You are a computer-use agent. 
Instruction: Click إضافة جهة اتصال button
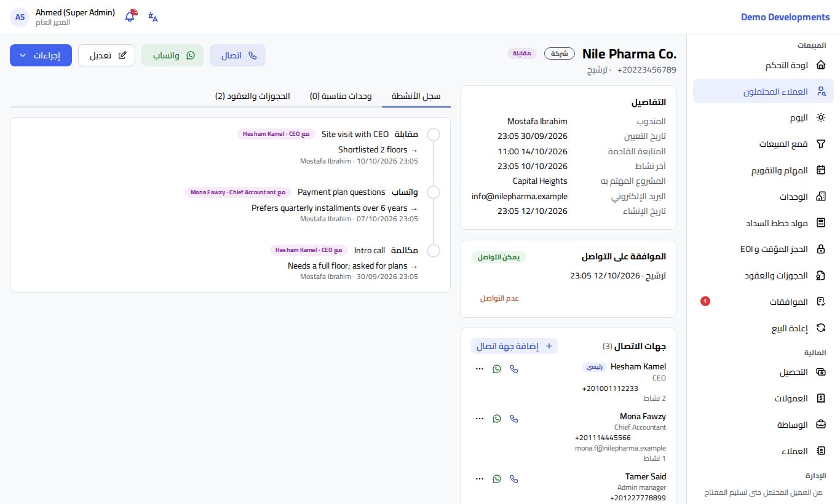coord(514,347)
